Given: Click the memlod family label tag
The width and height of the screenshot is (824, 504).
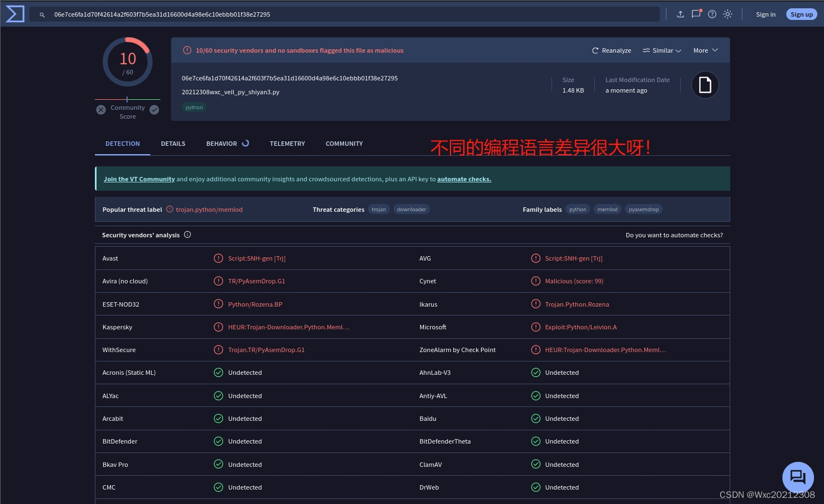Looking at the screenshot, I should point(608,210).
